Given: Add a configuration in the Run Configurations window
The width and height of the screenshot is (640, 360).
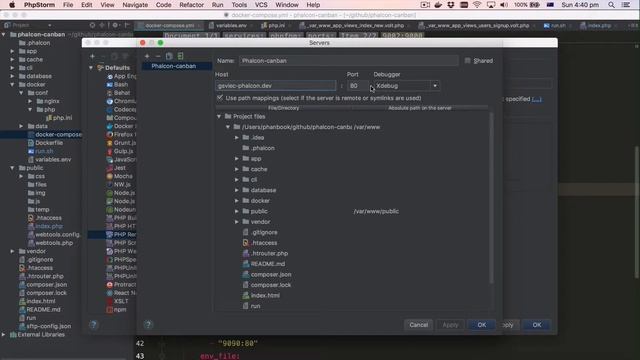Looking at the screenshot, I should [x=92, y=56].
